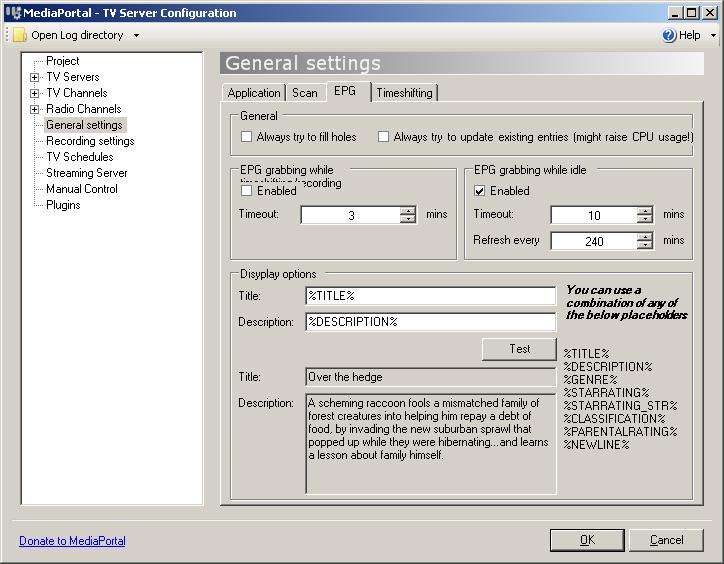Expand the TV Channels tree node
Screen dimensions: 724x564
coord(35,93)
